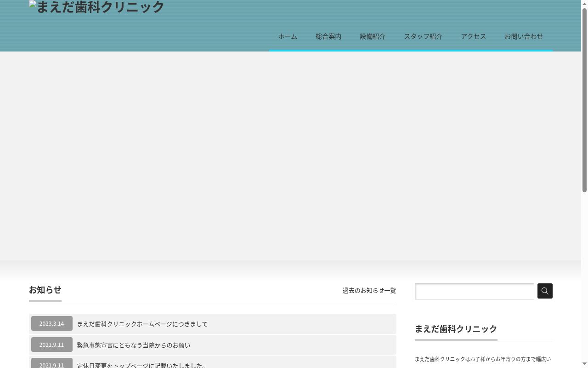Viewport: 588px width, 368px height.
Task: Navigate to the アクセス page
Action: pyautogui.click(x=474, y=36)
